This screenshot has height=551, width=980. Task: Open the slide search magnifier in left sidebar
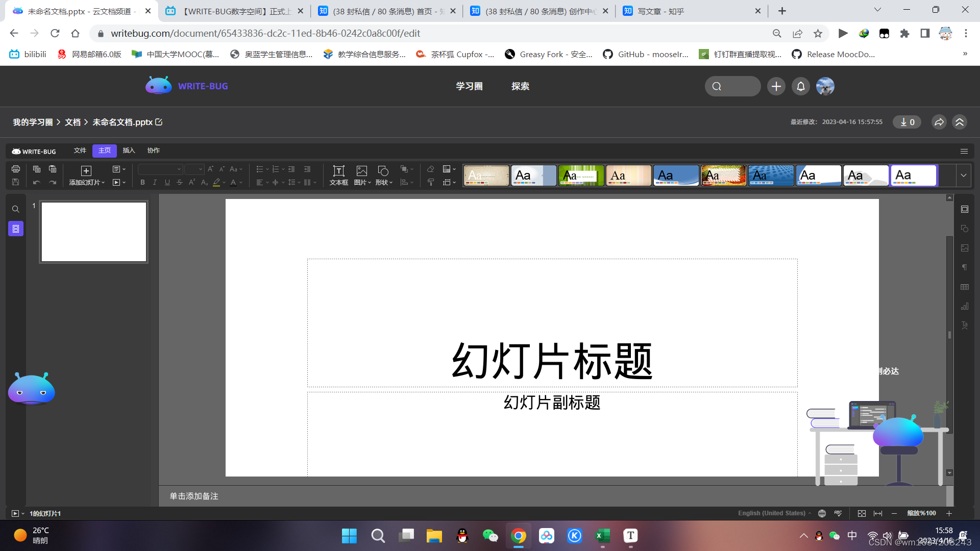point(16,209)
